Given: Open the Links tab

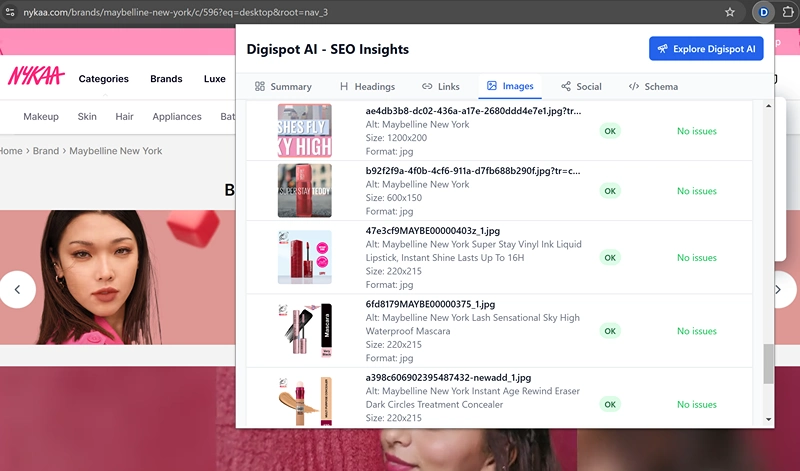Looking at the screenshot, I should click(x=441, y=86).
